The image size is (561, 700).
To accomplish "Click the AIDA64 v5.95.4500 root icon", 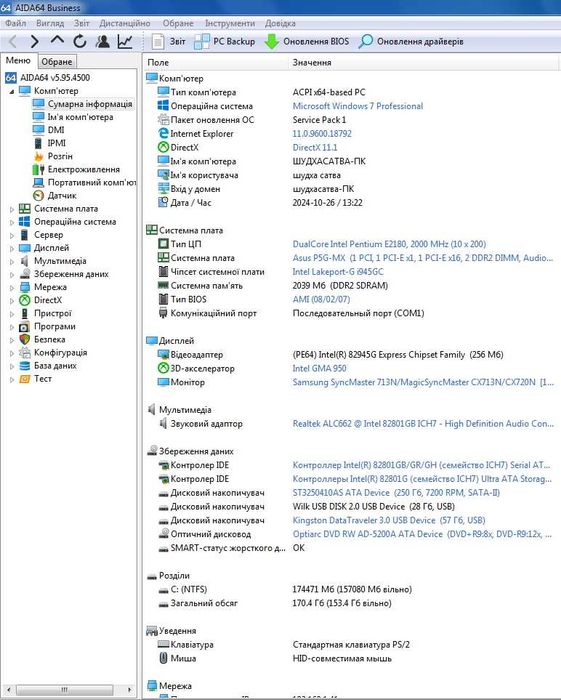I will [x=11, y=78].
